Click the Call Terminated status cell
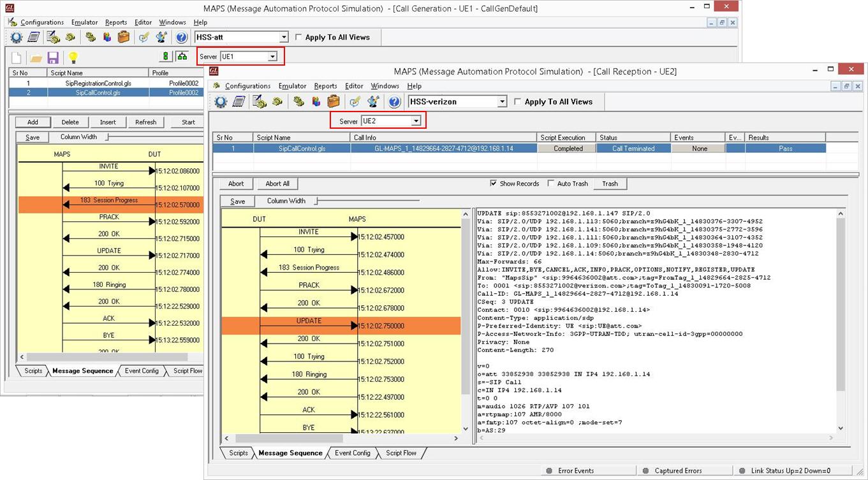This screenshot has height=480, width=868. coord(633,149)
